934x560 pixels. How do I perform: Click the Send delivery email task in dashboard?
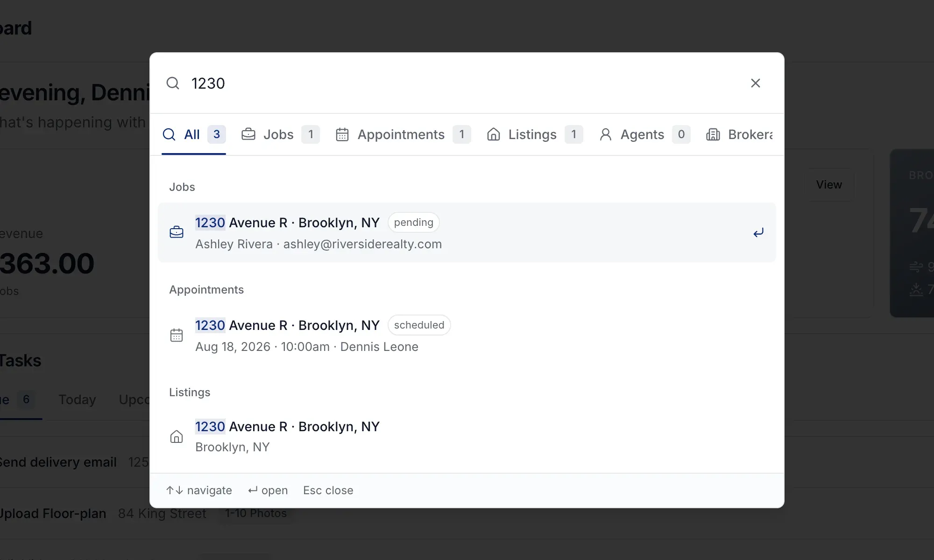click(58, 462)
